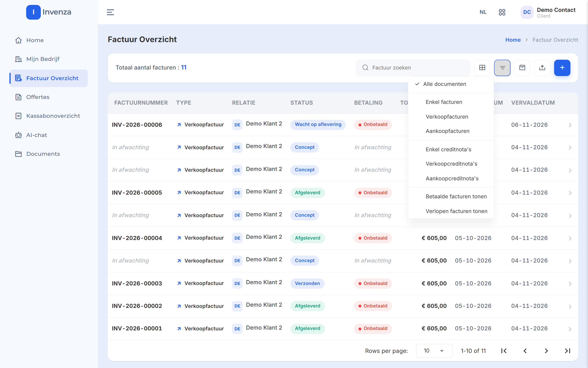Toggle the filter button
Viewport: 588px width, 368px height.
coord(502,68)
